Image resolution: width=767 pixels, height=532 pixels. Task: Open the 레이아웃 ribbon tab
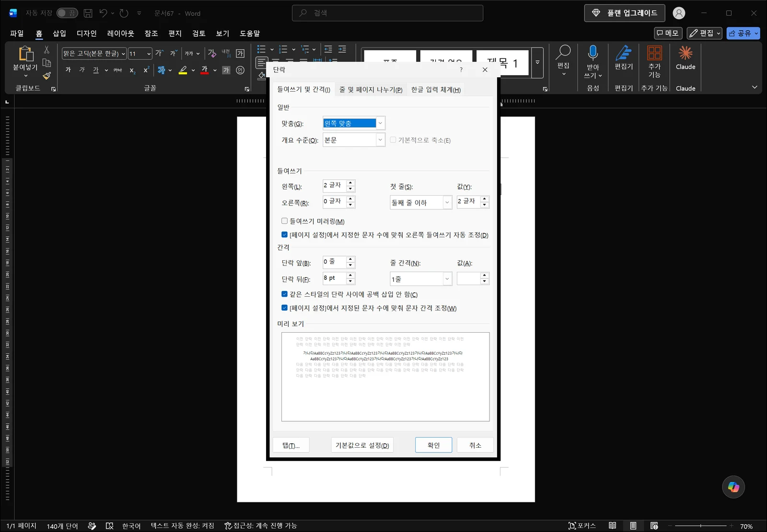(120, 33)
